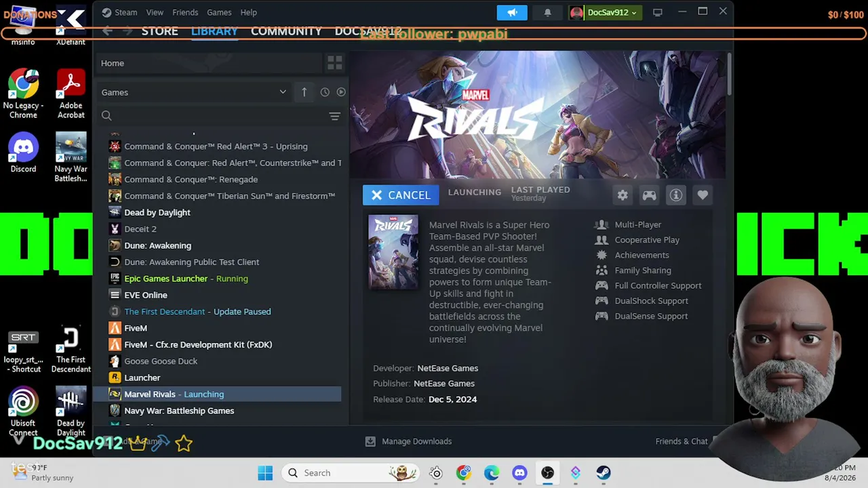The width and height of the screenshot is (868, 488).
Task: Open Manage Downloads
Action: click(408, 441)
